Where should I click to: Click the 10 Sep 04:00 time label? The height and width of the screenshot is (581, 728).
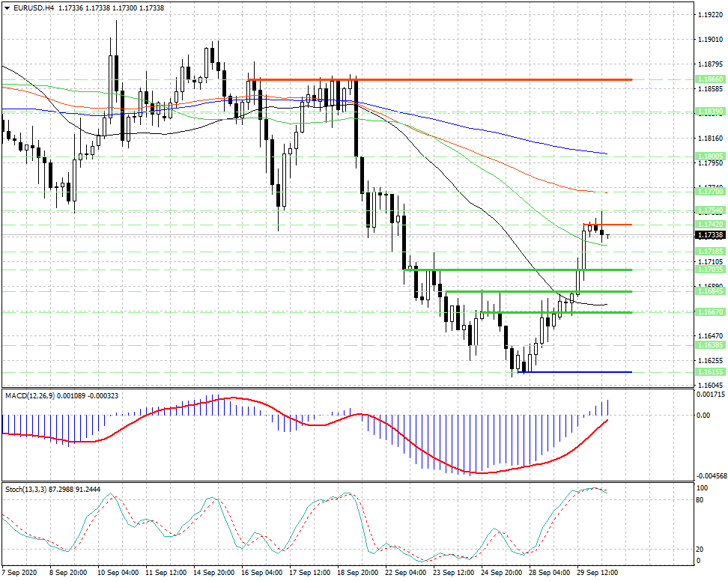pos(118,573)
